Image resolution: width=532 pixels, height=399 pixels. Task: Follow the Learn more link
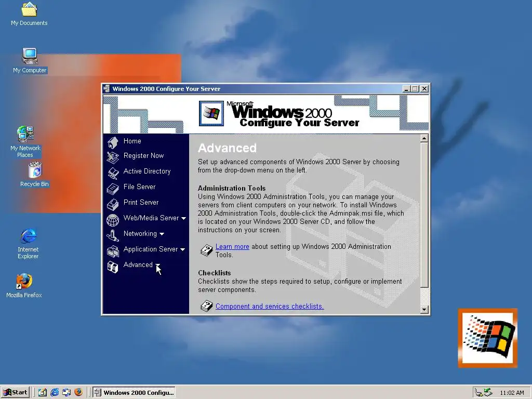coord(232,247)
